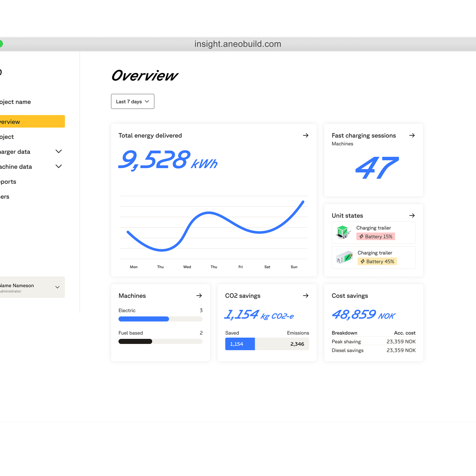Open the Charger data sidebar item
Viewport: 476px width, 476px height.
[15, 152]
